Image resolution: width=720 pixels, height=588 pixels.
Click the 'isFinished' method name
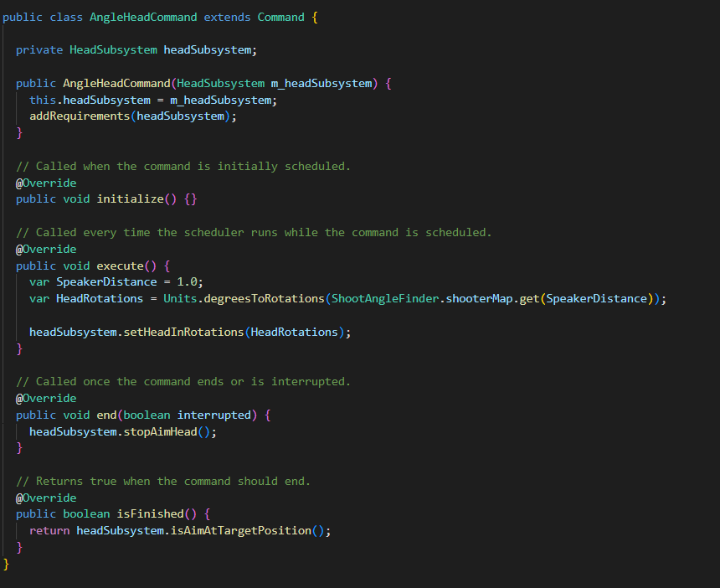[x=150, y=514]
